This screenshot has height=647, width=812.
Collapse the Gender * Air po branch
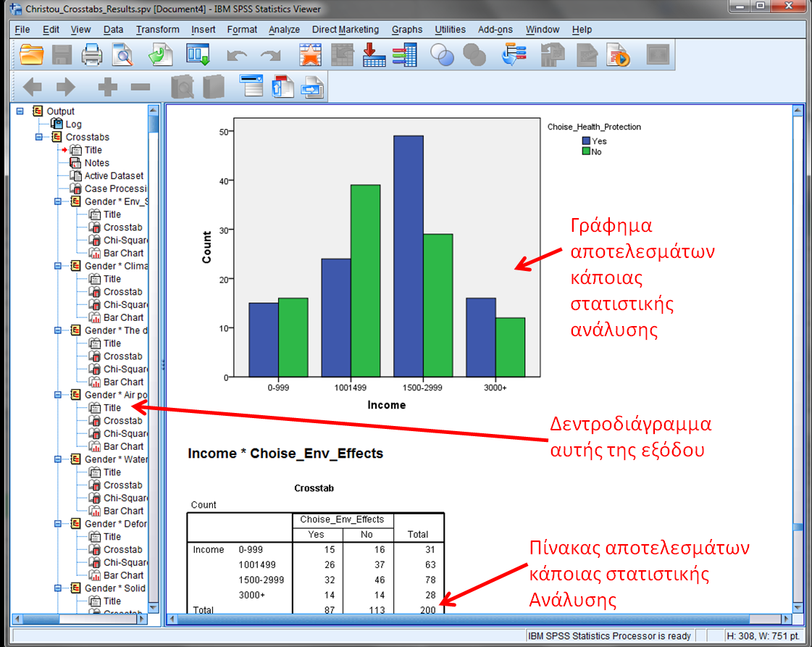click(58, 395)
